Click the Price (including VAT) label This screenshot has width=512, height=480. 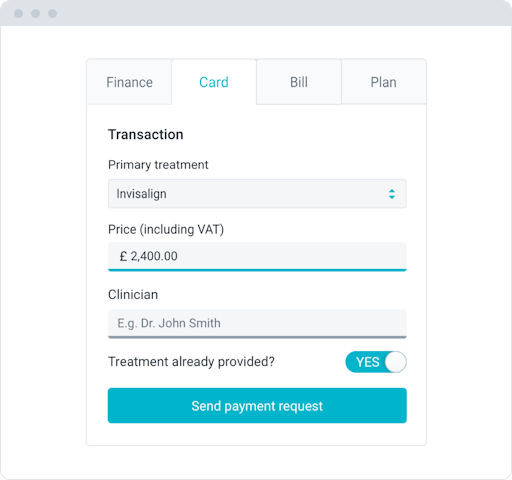[166, 230]
